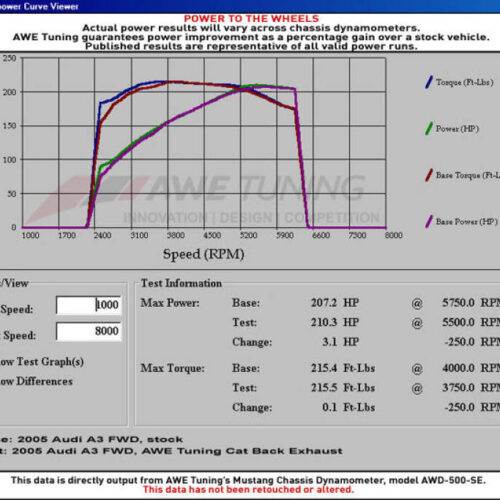Click the Max Power test value 210.3 HP
This screenshot has width=500, height=500.
[x=335, y=322]
